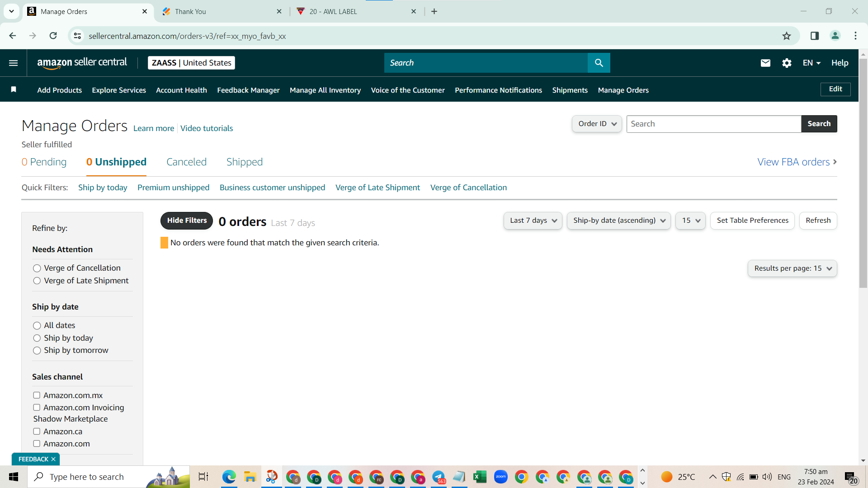Check the Amazon.com.mx sales channel

click(37, 395)
